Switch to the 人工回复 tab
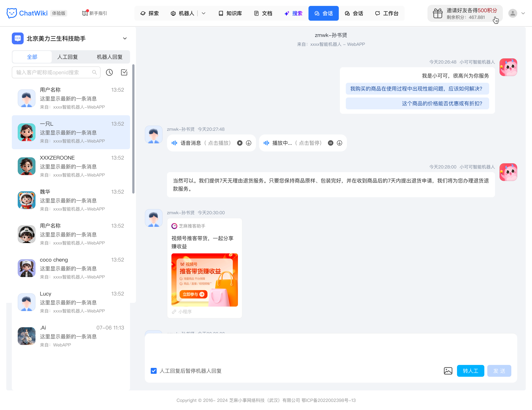532x410 pixels. (67, 57)
